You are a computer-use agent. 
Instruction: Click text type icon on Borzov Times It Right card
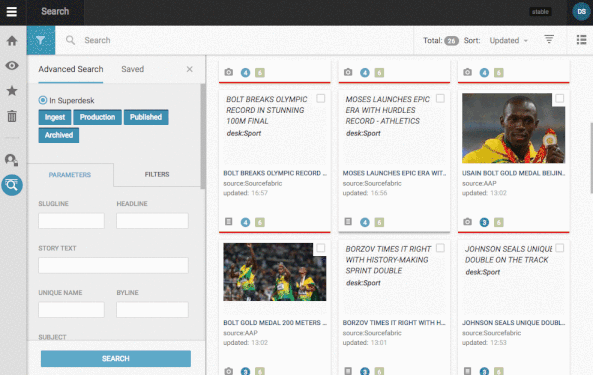(348, 371)
